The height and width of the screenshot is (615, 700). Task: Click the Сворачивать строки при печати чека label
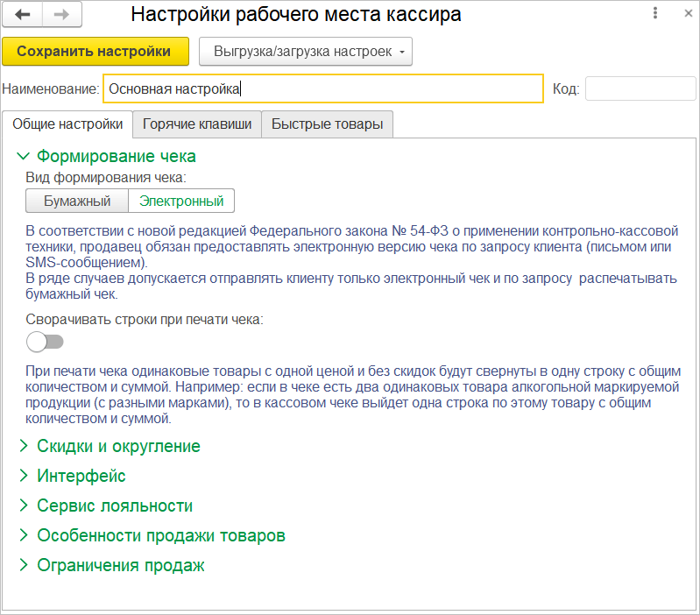[145, 320]
